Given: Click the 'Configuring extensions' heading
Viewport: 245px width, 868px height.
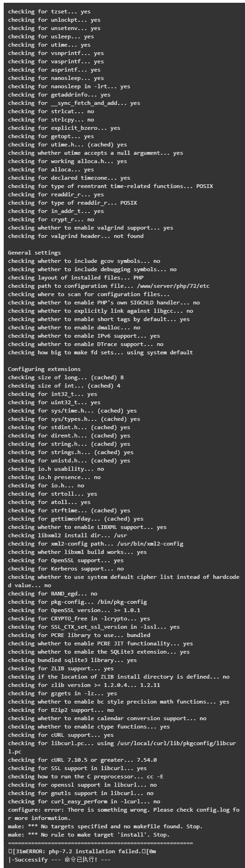Looking at the screenshot, I should tap(44, 369).
